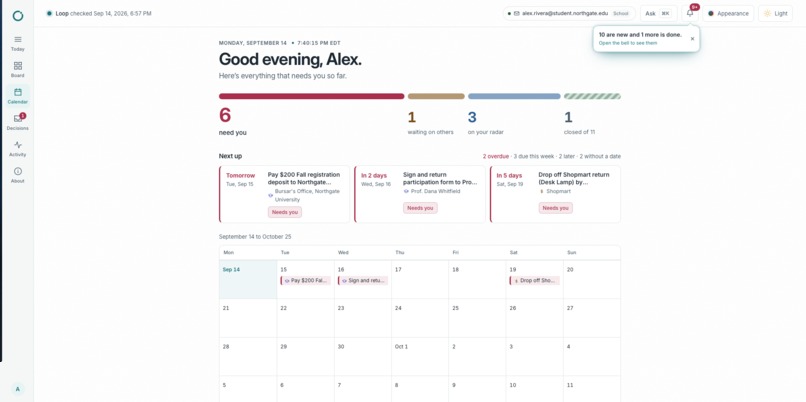Follow 'Open the bell to see them' link
Screen dimensions: 806x402
628,43
